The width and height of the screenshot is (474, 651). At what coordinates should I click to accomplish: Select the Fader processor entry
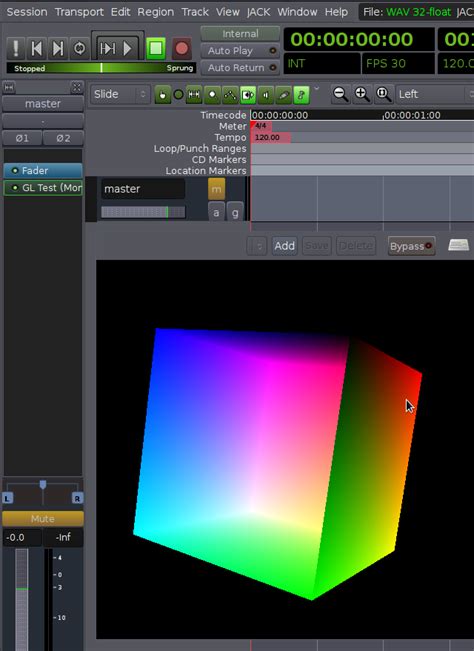pos(43,171)
